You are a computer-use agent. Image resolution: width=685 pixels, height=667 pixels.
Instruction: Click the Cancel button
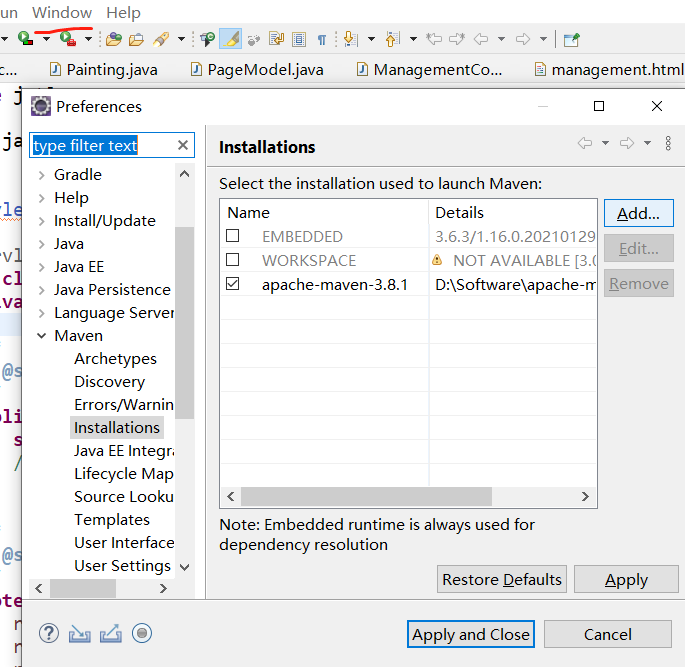point(608,634)
